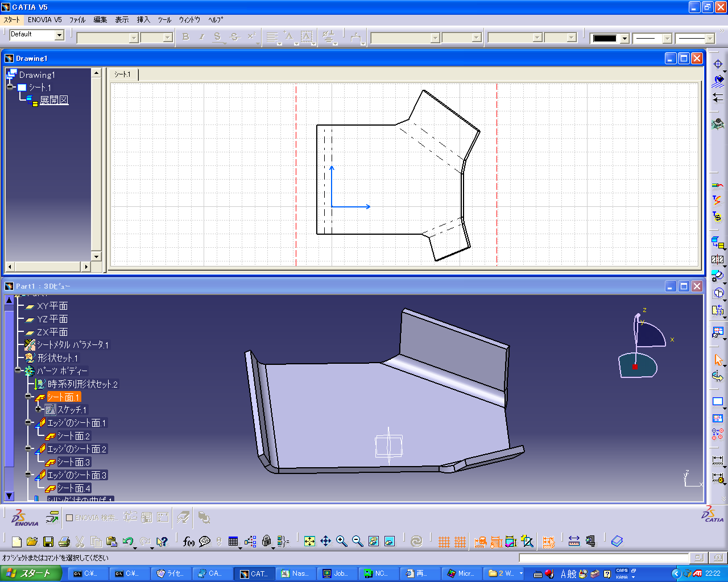This screenshot has height=582, width=728.
Task: Open a file with the folder icon
Action: click(x=32, y=542)
